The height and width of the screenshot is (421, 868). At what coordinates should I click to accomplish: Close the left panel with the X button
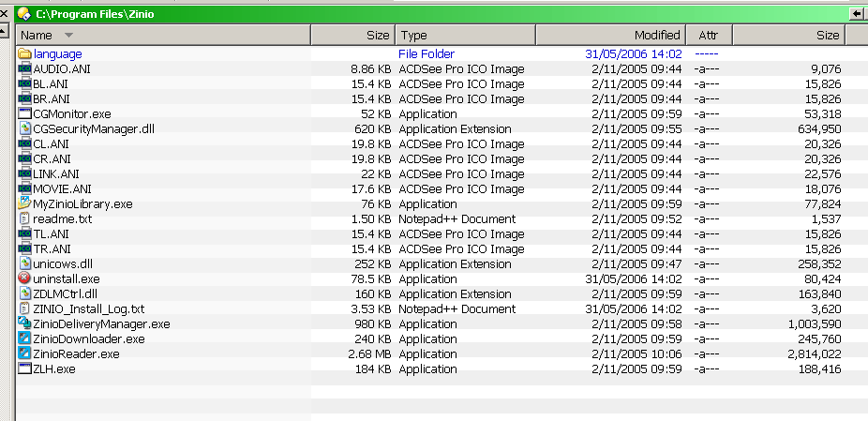(x=4, y=13)
